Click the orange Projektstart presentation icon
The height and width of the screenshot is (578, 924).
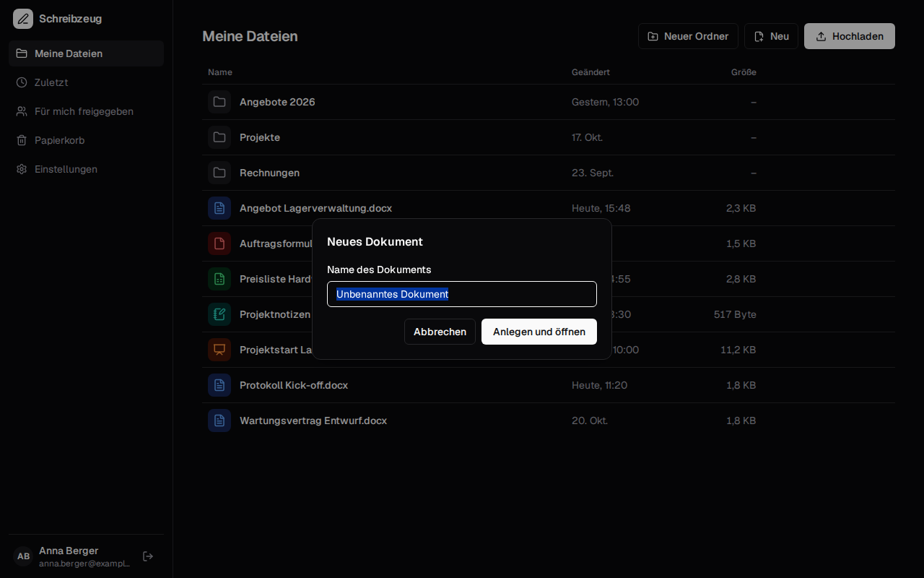[x=219, y=350]
